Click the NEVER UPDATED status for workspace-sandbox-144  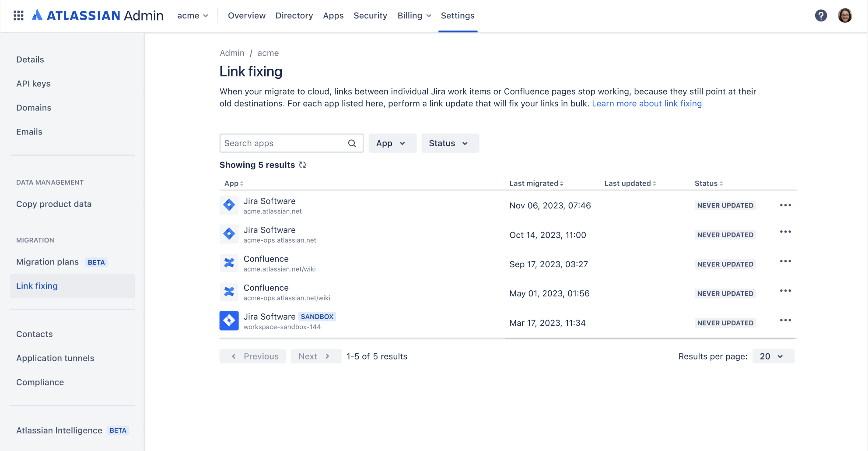(x=725, y=323)
